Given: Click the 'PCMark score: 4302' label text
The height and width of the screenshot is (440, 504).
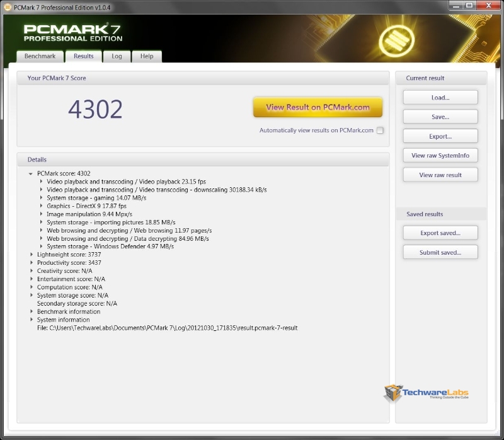Looking at the screenshot, I should point(64,174).
